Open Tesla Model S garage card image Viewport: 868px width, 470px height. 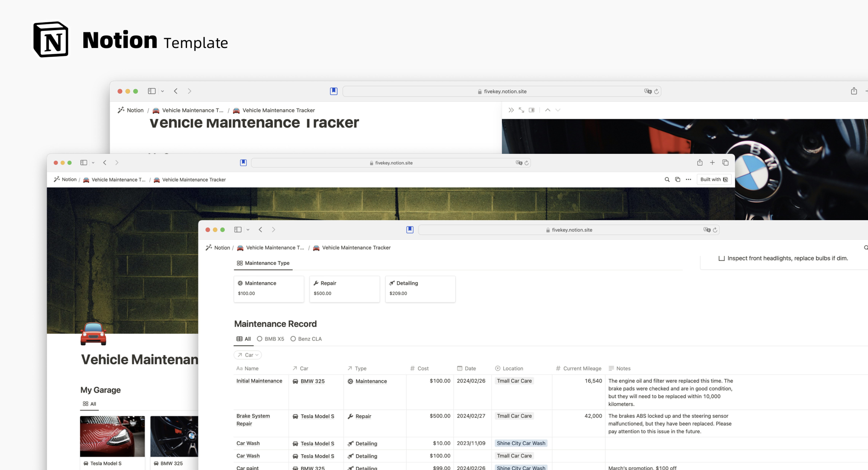coord(112,436)
